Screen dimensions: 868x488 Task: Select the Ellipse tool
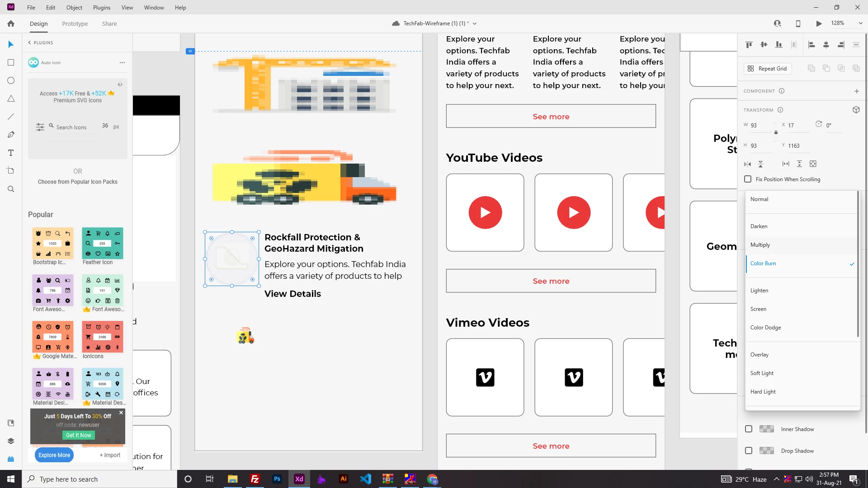coord(11,80)
